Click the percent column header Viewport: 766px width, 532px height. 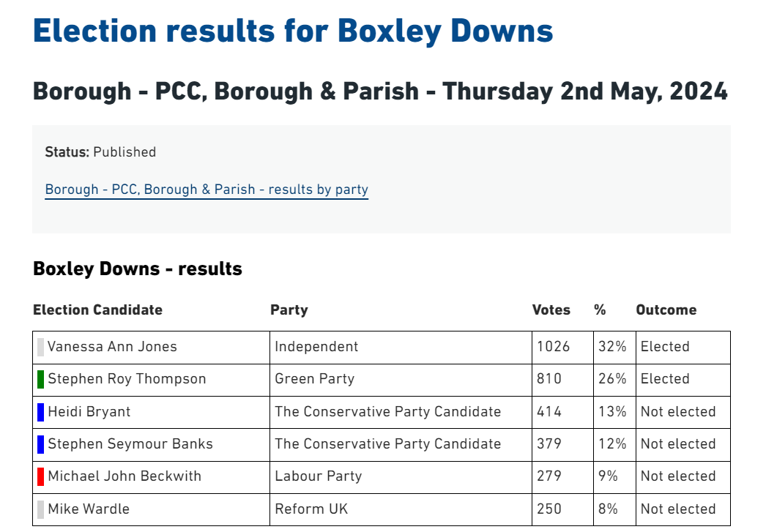pyautogui.click(x=600, y=310)
